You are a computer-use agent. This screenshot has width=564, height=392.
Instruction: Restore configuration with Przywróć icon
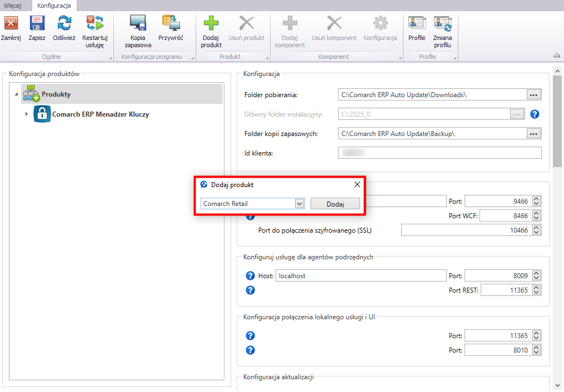pos(171,23)
